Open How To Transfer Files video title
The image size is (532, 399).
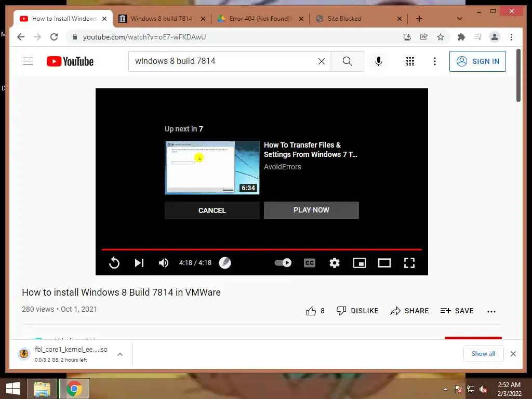click(x=310, y=150)
